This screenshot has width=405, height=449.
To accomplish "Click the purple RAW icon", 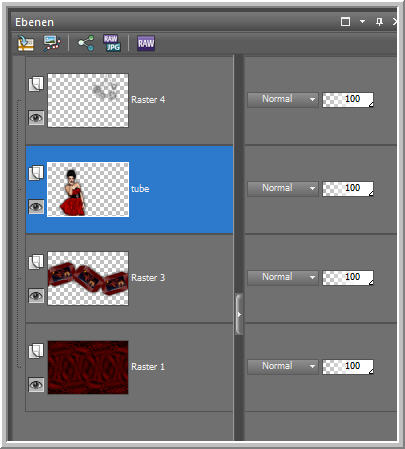I will tap(146, 43).
